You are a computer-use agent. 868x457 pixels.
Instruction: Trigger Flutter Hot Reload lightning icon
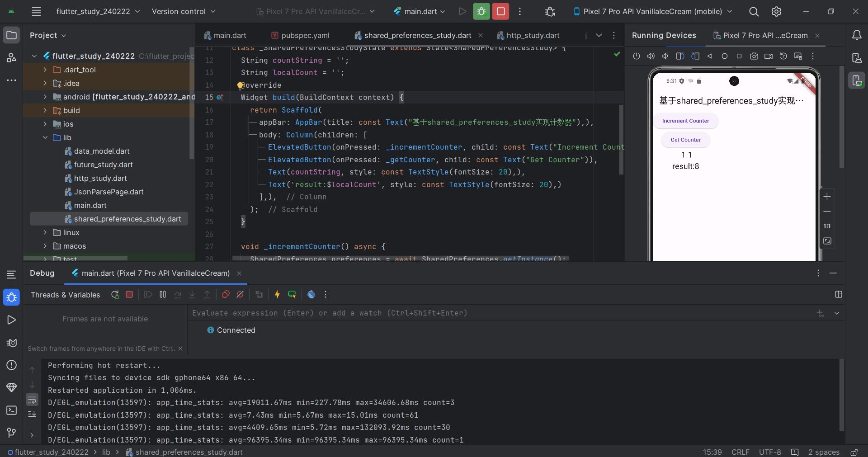pos(277,294)
